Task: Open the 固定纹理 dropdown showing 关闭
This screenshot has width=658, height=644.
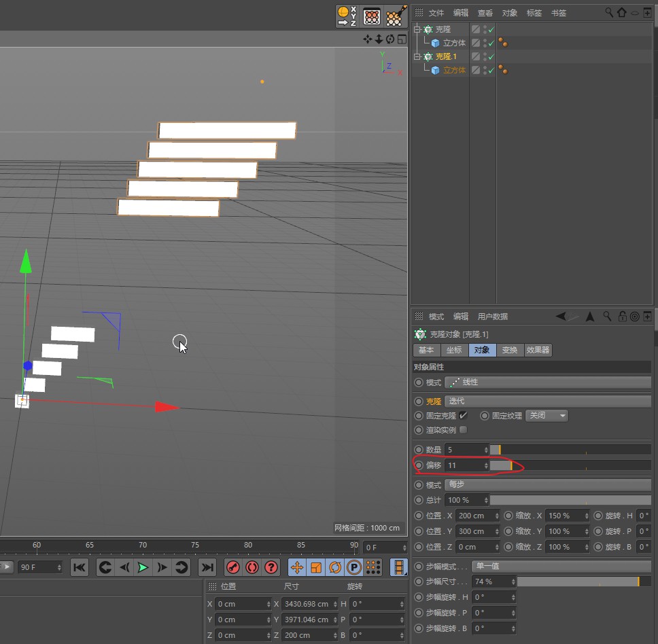Action: (x=546, y=415)
